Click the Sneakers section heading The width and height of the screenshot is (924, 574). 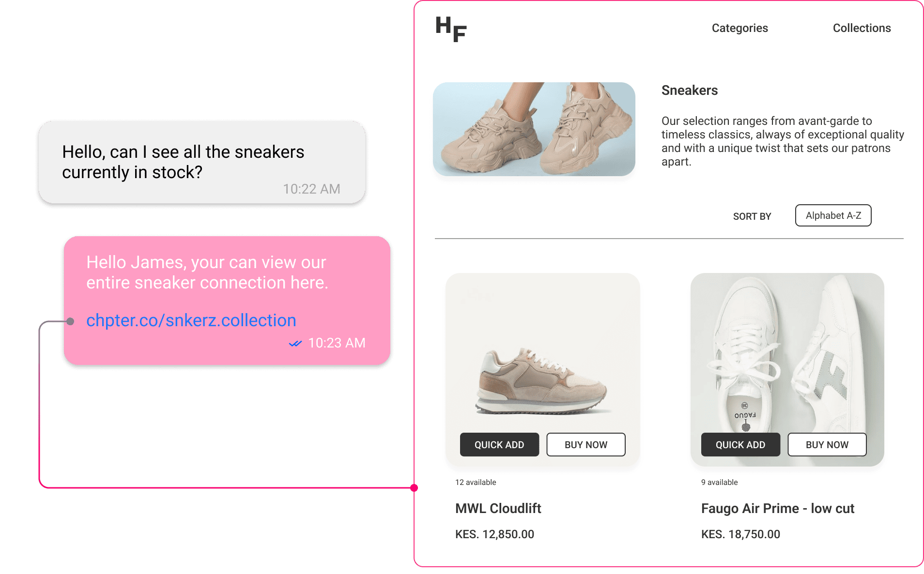tap(689, 91)
